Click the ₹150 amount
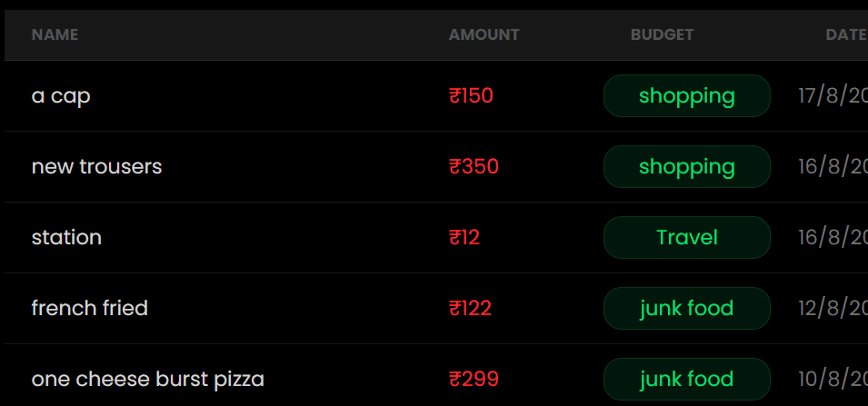 click(x=471, y=95)
